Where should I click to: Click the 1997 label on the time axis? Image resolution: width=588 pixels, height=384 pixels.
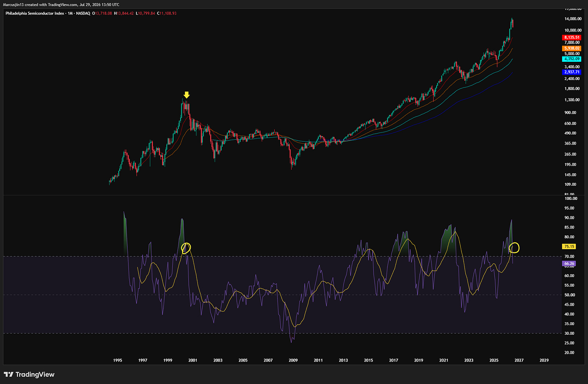pyautogui.click(x=143, y=360)
